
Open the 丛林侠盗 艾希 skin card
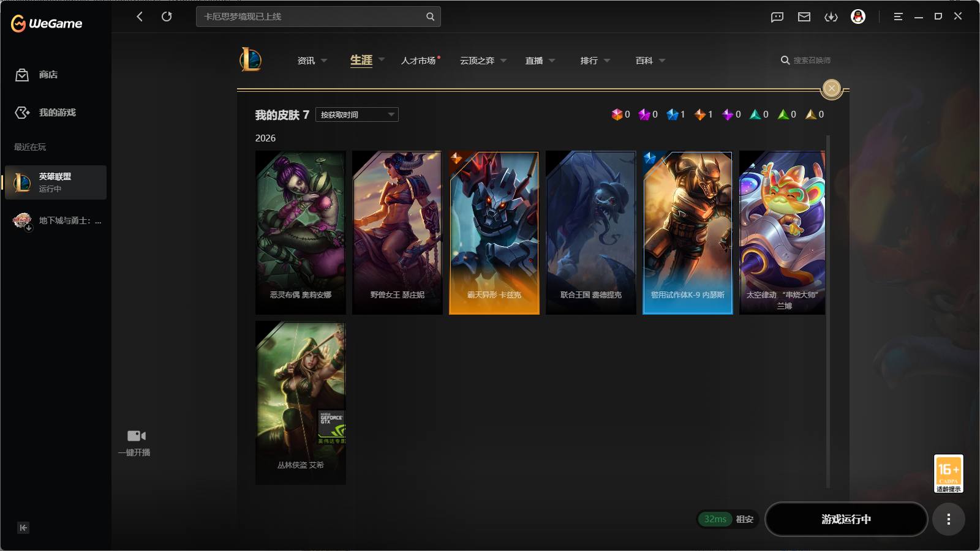point(301,403)
